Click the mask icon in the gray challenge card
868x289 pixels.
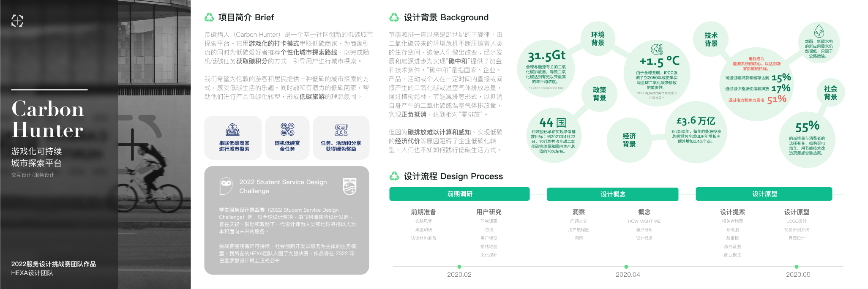[x=227, y=186]
